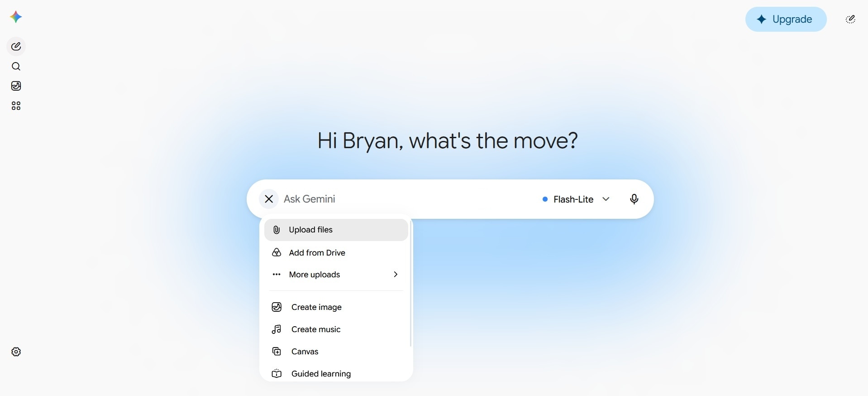This screenshot has width=868, height=396.
Task: Click the Gemini sparkle logo
Action: point(16,17)
